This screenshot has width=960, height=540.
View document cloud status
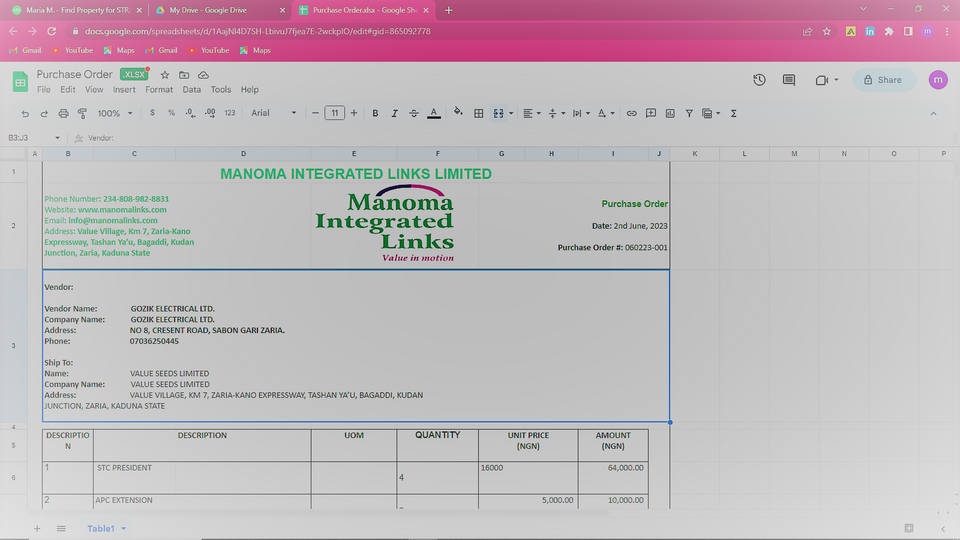203,75
